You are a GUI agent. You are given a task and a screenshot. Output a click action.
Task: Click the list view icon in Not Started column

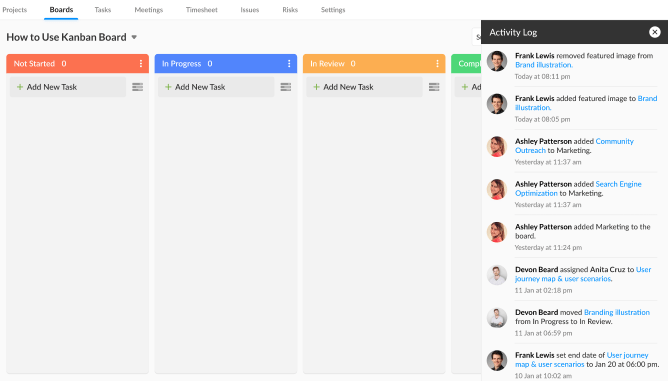[137, 87]
